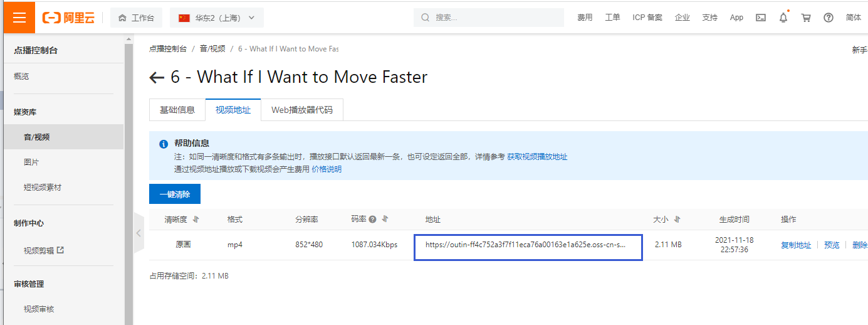Switch to the 基础信息 tab

click(x=177, y=110)
